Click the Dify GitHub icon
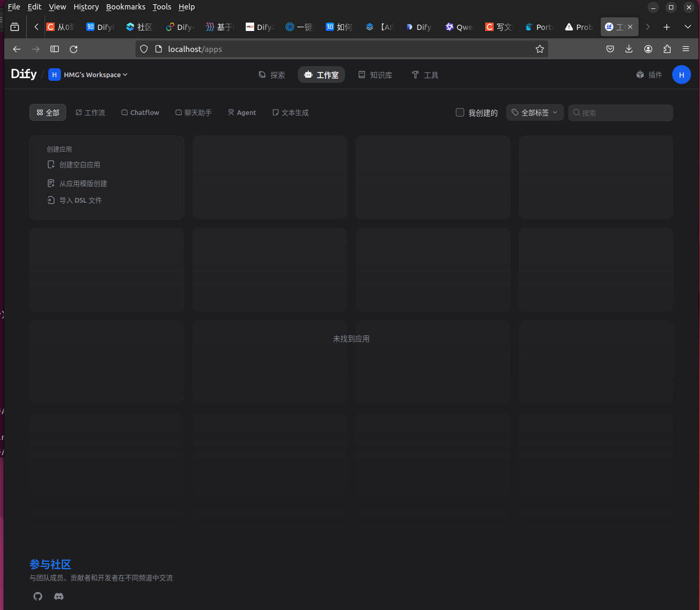Viewport: 700px width, 610px height. click(37, 596)
